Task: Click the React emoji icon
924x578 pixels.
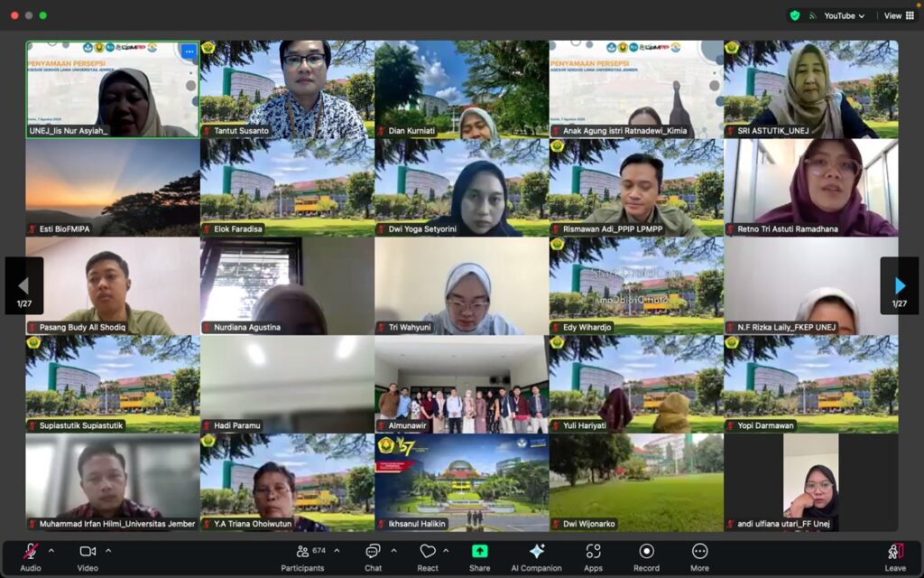Action: (x=428, y=552)
